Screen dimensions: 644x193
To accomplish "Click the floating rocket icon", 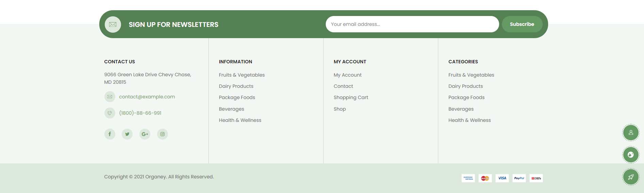I will [x=631, y=177].
